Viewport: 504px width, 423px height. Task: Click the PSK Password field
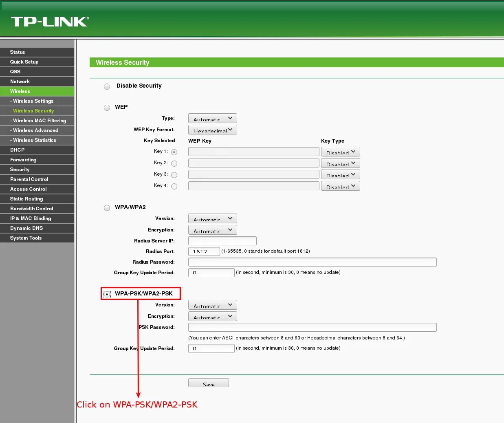click(313, 327)
